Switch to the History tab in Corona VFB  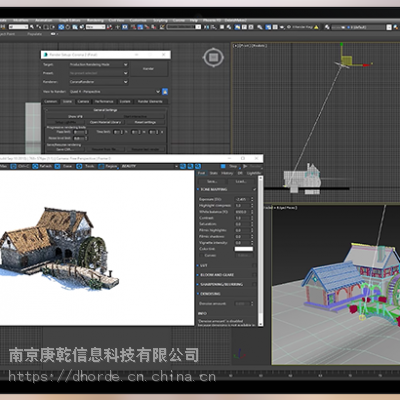click(x=227, y=173)
